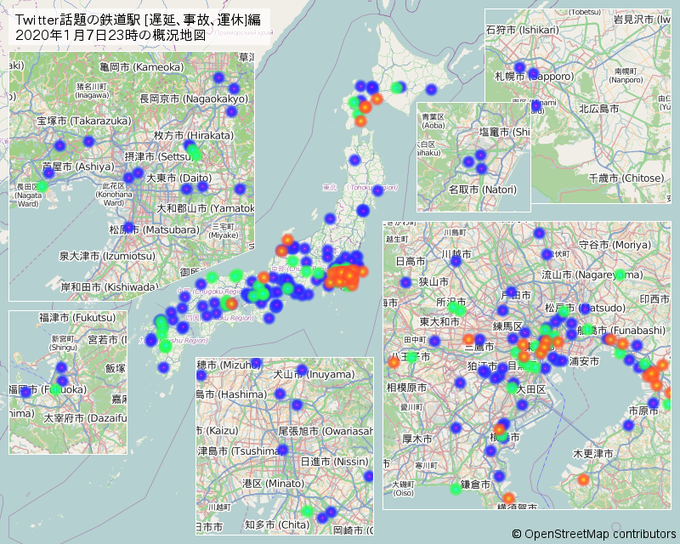
Task: Click the OpenStreetMap contributors credit
Action: point(594,534)
